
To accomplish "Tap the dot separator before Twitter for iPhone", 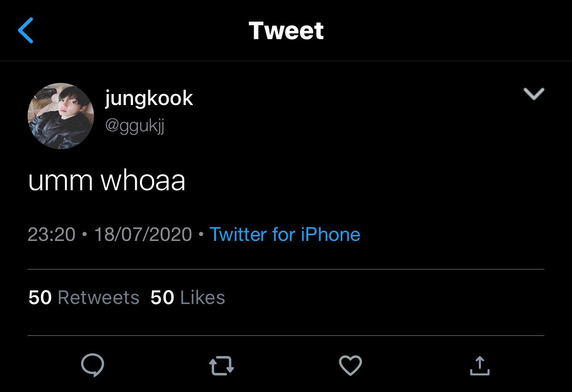I will click(201, 234).
